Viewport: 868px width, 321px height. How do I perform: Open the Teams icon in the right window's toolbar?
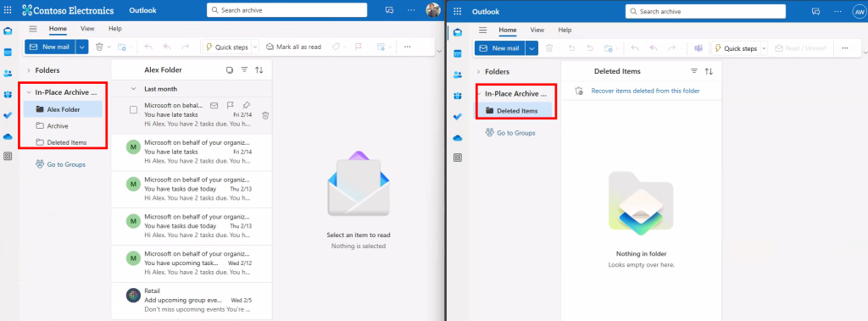tap(698, 48)
